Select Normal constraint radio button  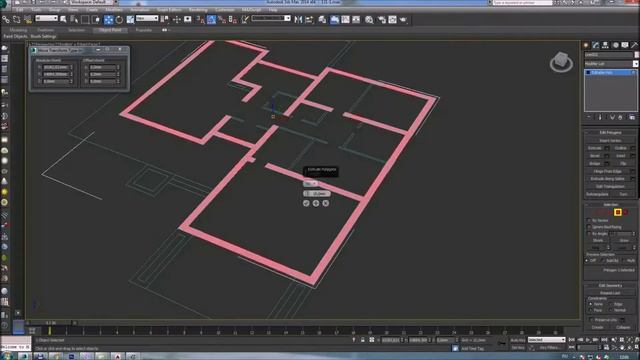tap(611, 310)
